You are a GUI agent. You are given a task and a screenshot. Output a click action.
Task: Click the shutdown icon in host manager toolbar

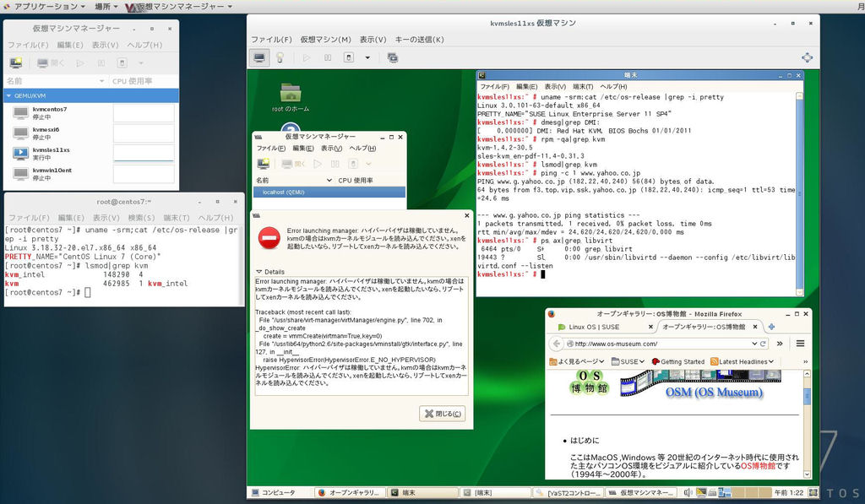click(122, 62)
